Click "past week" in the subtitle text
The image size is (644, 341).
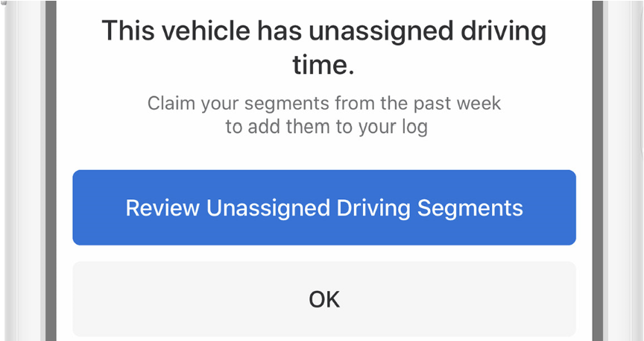pyautogui.click(x=464, y=102)
